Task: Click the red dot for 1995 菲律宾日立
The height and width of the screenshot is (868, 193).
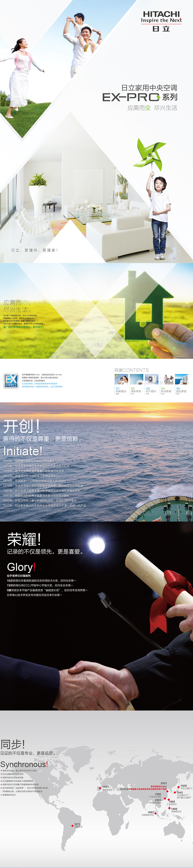Action: tap(169, 808)
